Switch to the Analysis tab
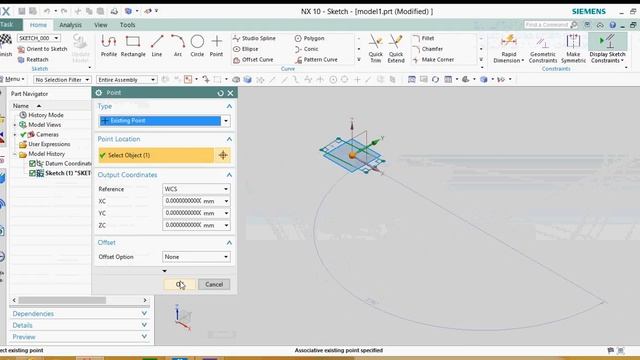Viewport: 640px width, 360px height. coord(70,25)
